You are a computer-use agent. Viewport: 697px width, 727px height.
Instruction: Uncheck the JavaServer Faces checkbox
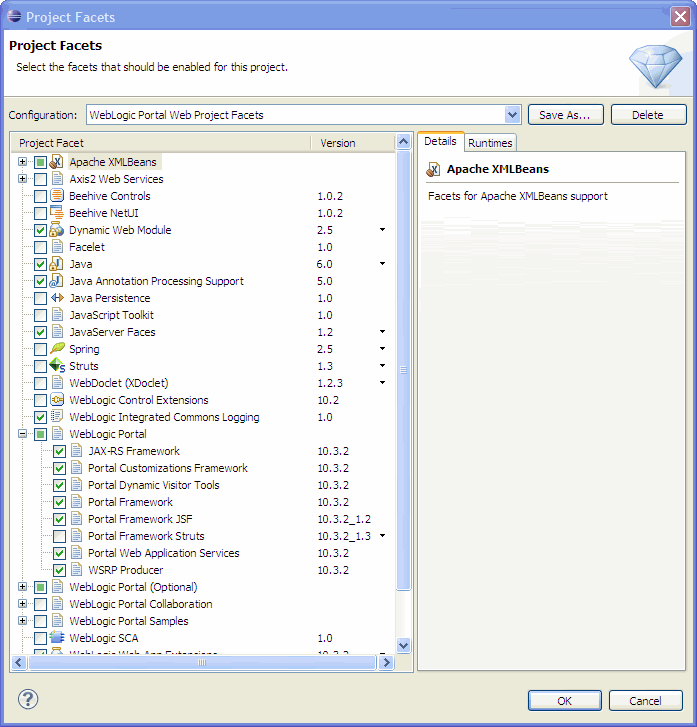[40, 332]
